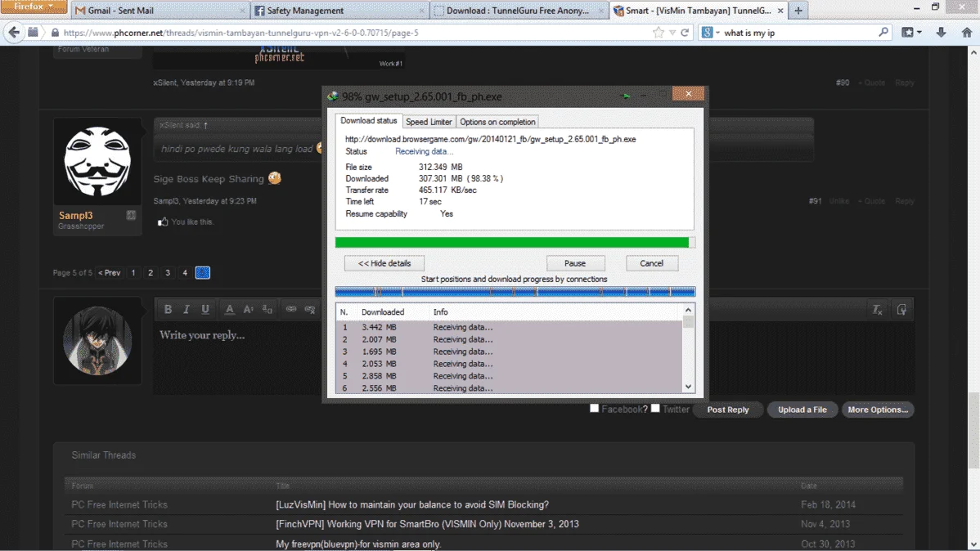Select the Download status tab
The image size is (980, 551).
click(x=369, y=120)
